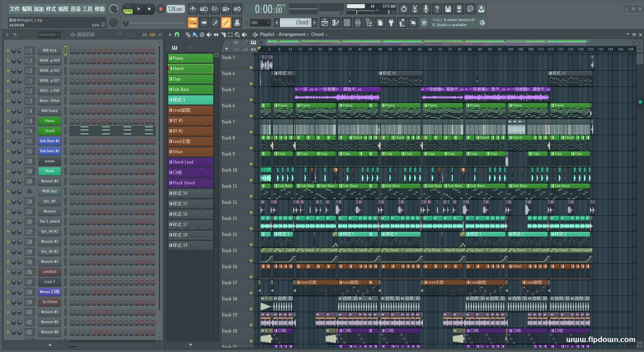Image resolution: width=644 pixels, height=352 pixels.
Task: Expand the channel rack menu arrow
Action: point(7,35)
